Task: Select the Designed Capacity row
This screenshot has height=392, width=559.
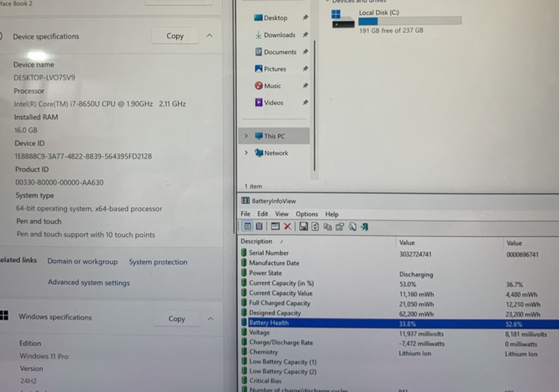Action: click(398, 313)
